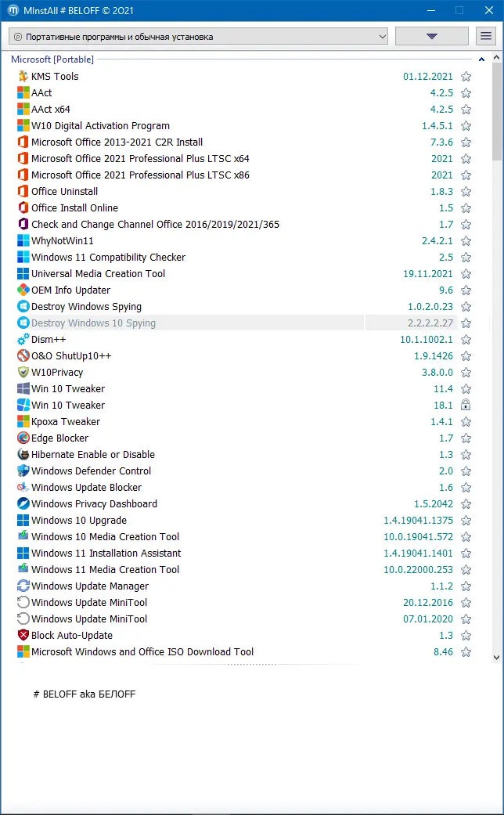Click the Windows 10 Media Creation Tool icon
This screenshot has width=504, height=815.
(23, 536)
